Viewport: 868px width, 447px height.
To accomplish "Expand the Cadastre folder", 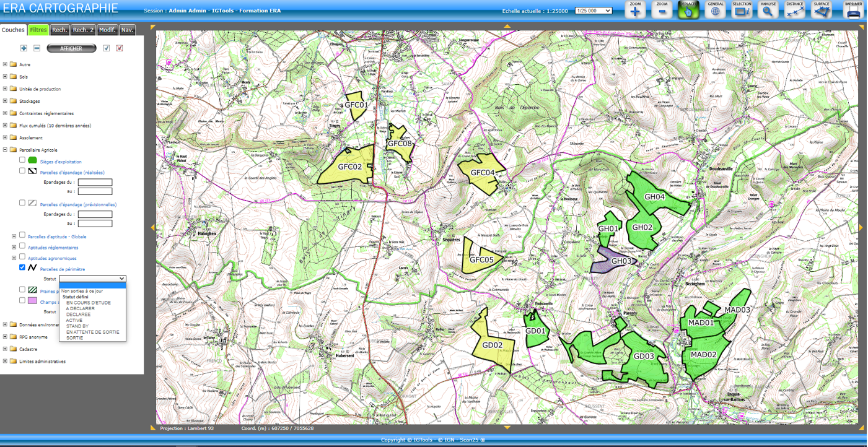I will [x=6, y=349].
